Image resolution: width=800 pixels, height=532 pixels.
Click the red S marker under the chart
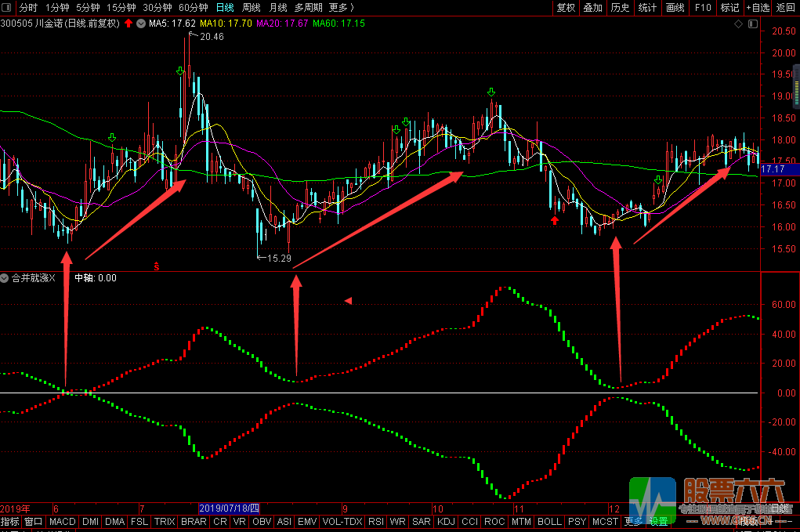coord(157,266)
